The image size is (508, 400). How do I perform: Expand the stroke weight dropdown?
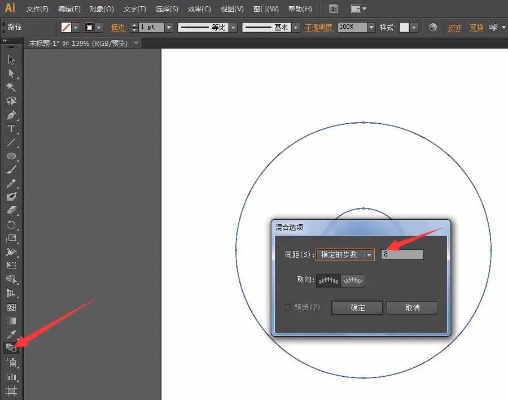[x=169, y=27]
